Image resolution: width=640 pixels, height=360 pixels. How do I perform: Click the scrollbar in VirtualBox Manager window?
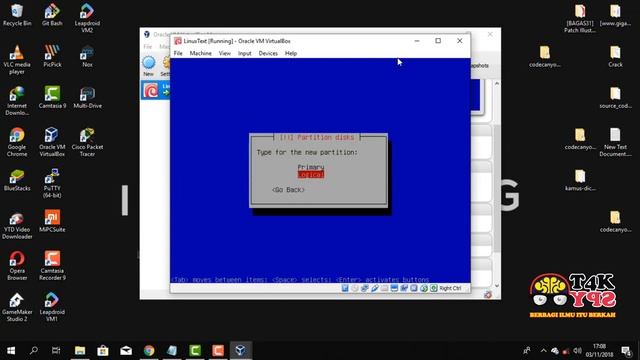(497, 188)
